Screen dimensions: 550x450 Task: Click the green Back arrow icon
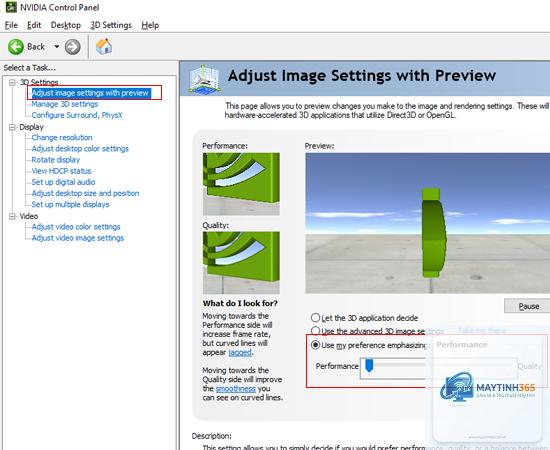(x=16, y=47)
